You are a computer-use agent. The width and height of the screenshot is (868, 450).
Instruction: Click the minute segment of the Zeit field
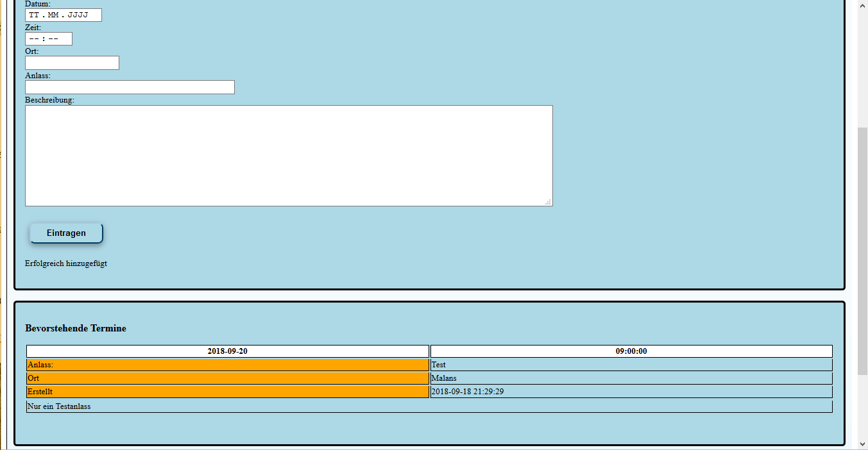(x=53, y=39)
